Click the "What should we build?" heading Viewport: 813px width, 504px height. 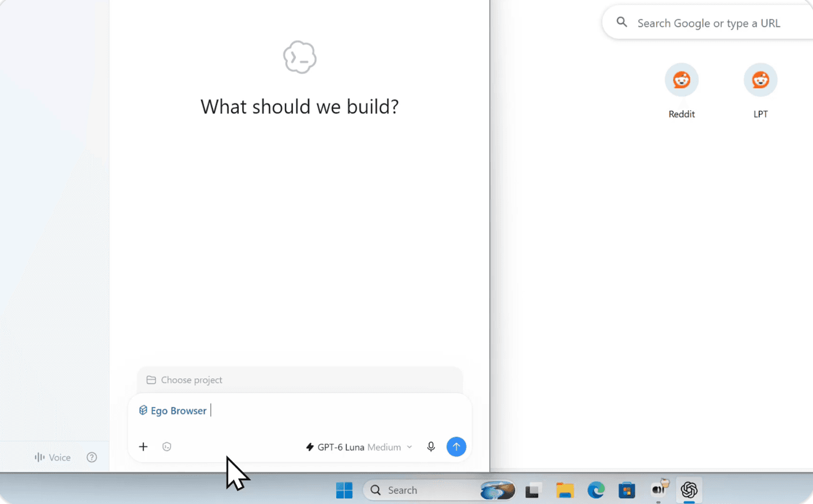(x=300, y=107)
